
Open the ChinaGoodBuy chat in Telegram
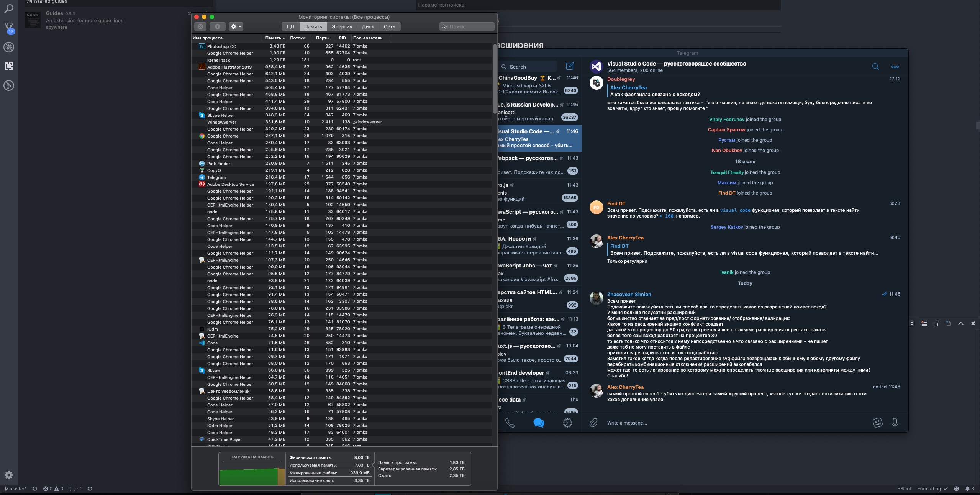click(539, 85)
